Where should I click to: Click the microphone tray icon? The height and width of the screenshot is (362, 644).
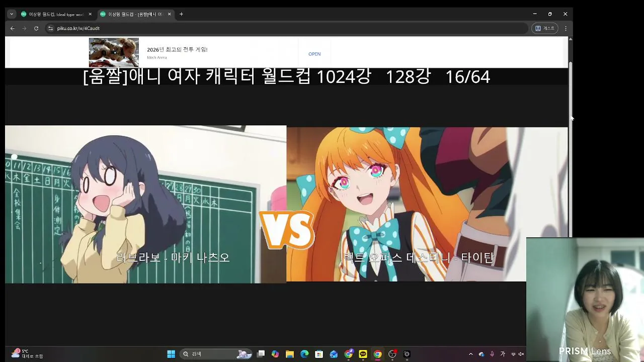pos(492,354)
